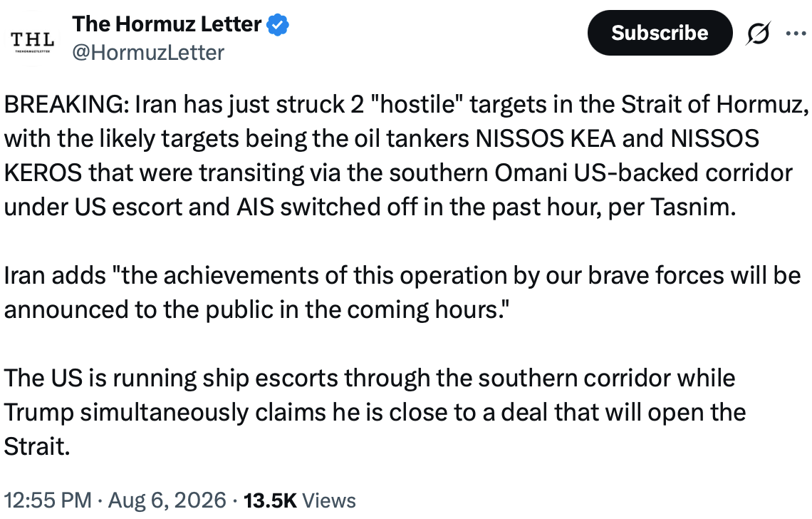
Task: Open The Hormuz Letter display name
Action: tap(167, 24)
